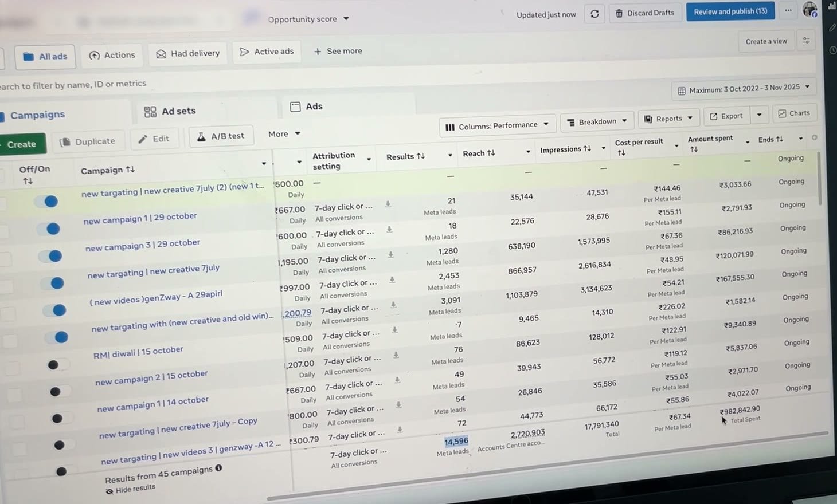This screenshot has height=504, width=837.
Task: Click the refresh icon beside Updated just now
Action: pyautogui.click(x=594, y=13)
